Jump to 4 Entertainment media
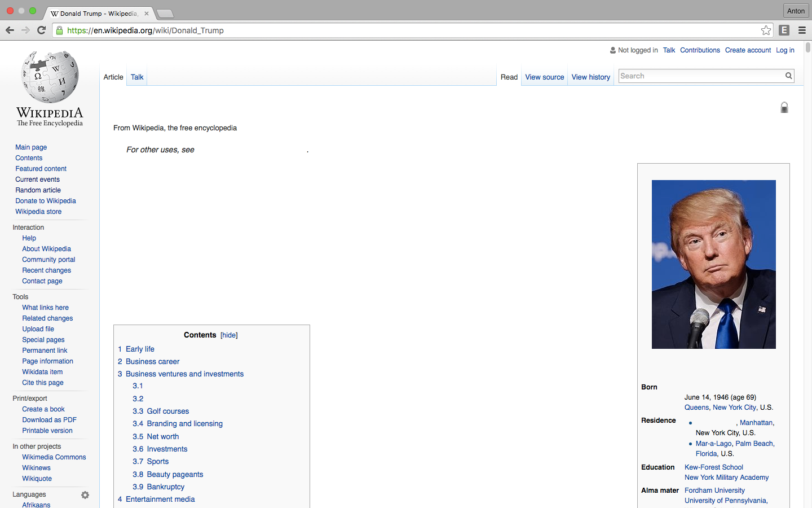Image resolution: width=812 pixels, height=508 pixels. [x=156, y=500]
